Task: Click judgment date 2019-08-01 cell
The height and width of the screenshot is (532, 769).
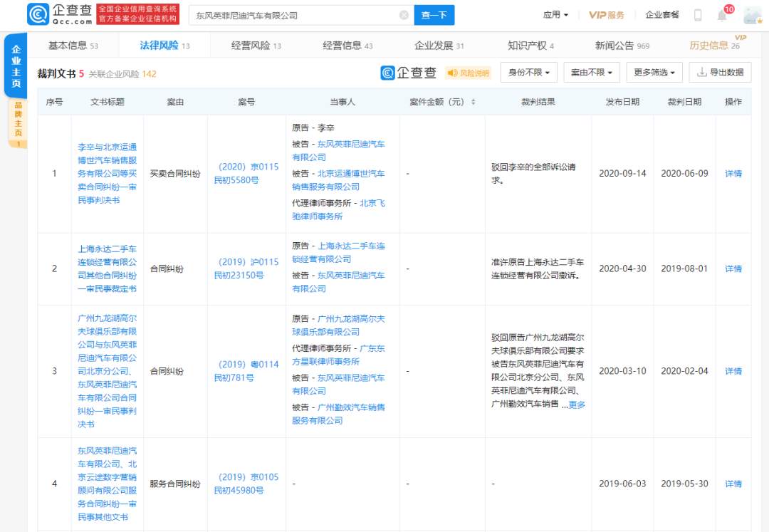Action: pos(684,268)
